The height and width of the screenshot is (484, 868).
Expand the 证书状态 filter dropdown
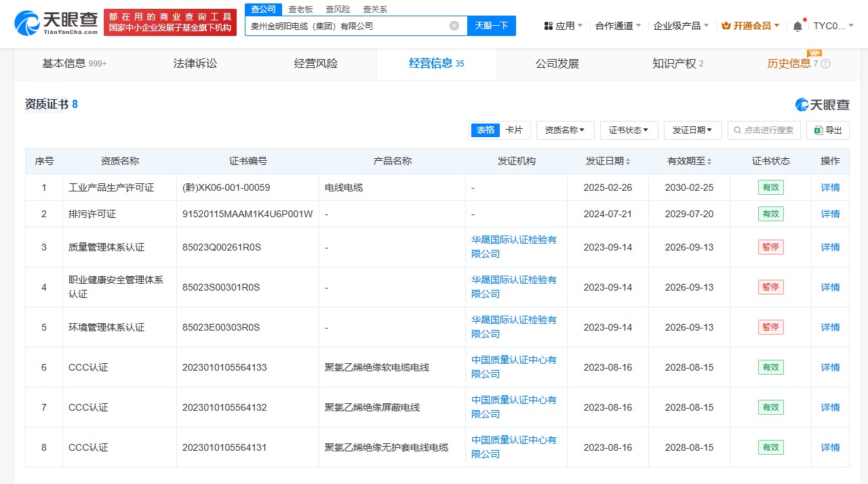pos(629,130)
